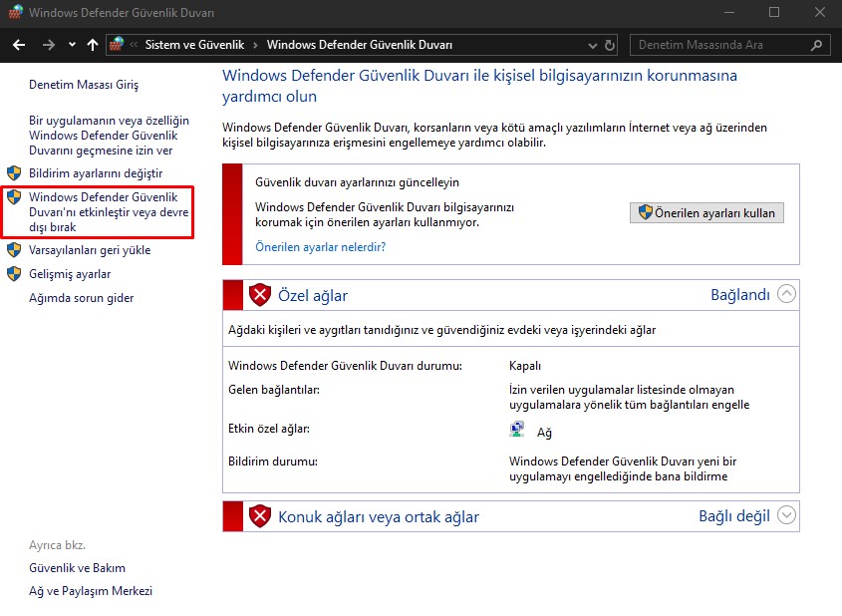Image resolution: width=842 pixels, height=616 pixels.
Task: Maximize the firewall window
Action: click(774, 12)
